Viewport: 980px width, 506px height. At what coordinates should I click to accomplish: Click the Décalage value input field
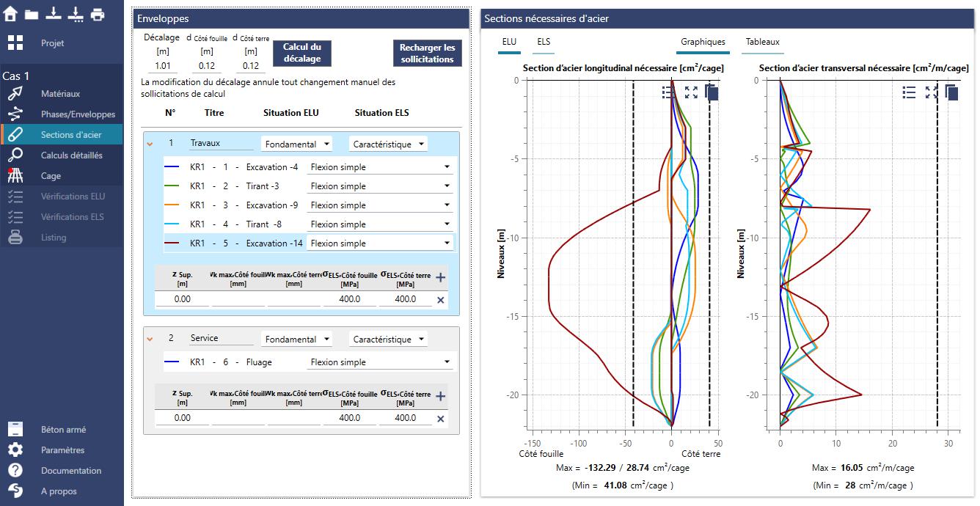point(162,66)
